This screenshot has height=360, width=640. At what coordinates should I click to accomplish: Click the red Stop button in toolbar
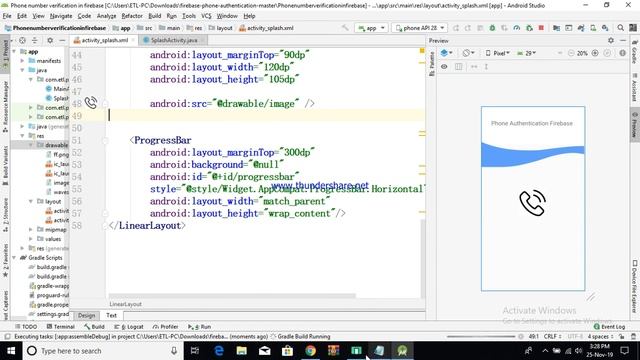pos(541,28)
